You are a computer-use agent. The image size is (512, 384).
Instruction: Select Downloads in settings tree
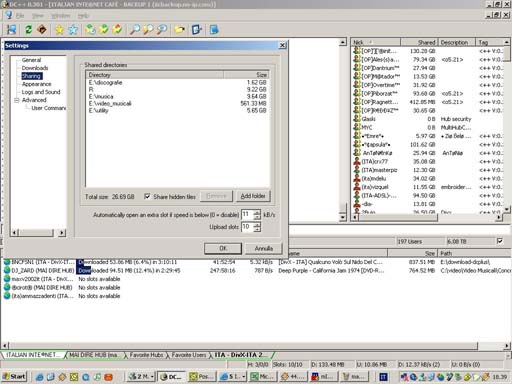(x=35, y=68)
